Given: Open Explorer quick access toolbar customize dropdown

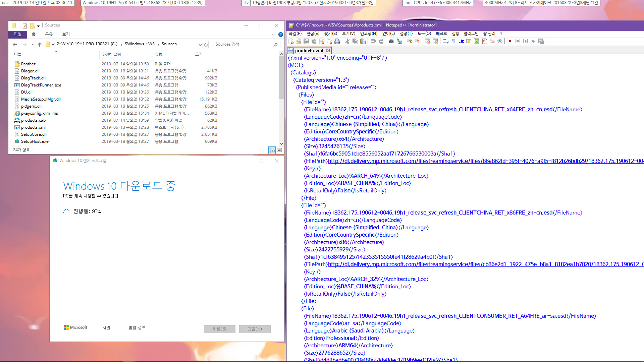Looking at the screenshot, I should click(39, 26).
